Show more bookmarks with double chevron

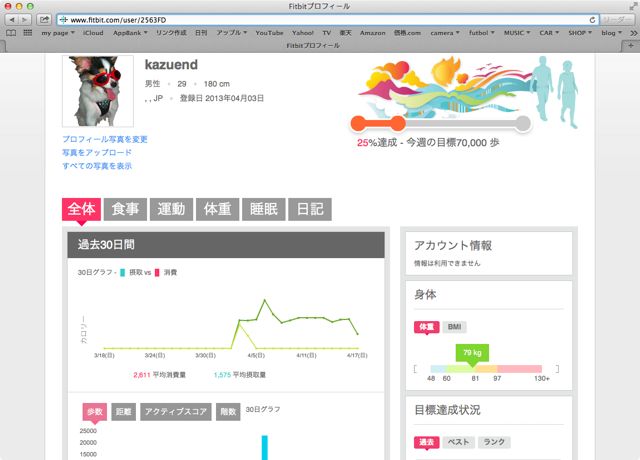(x=633, y=33)
